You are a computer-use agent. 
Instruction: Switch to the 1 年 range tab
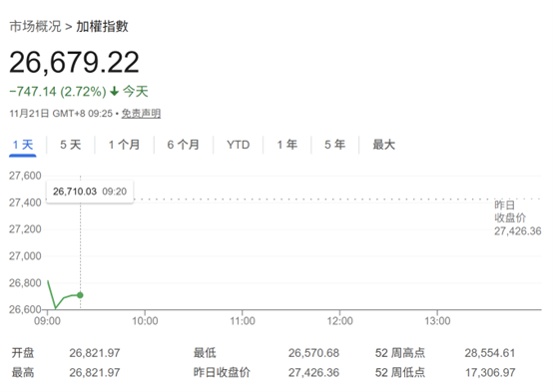point(287,145)
